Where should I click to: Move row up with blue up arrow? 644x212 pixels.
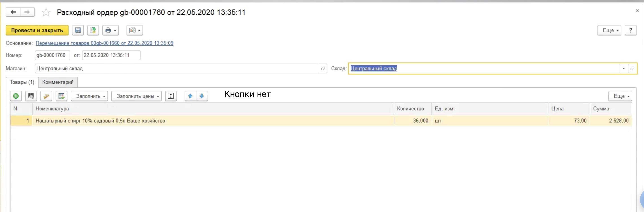click(x=191, y=96)
